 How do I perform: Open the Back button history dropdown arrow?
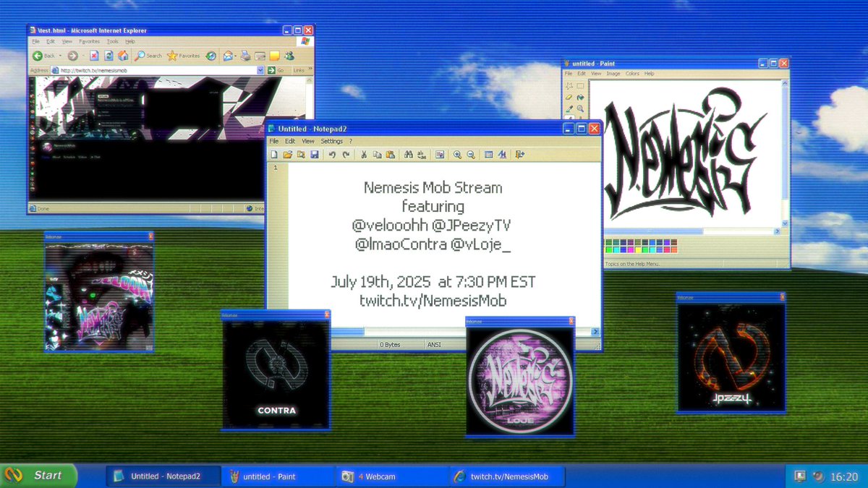coord(60,56)
